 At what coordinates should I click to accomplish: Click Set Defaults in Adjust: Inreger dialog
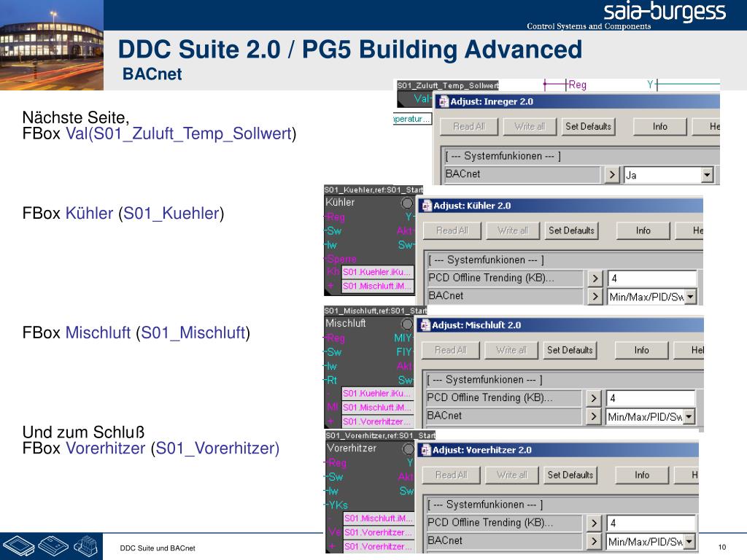(588, 127)
